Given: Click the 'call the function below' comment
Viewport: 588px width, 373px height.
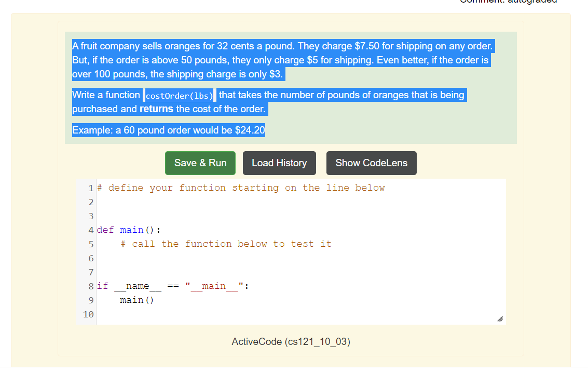Looking at the screenshot, I should click(x=226, y=244).
